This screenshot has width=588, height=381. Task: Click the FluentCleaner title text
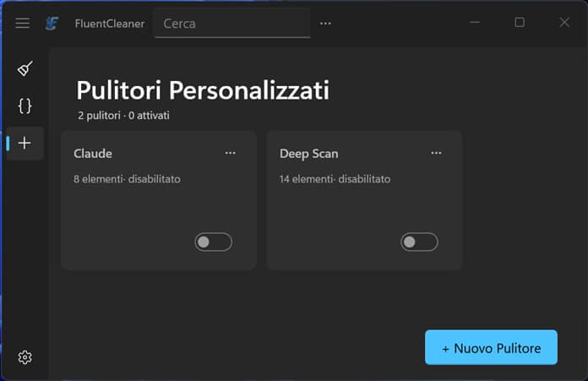click(x=110, y=24)
